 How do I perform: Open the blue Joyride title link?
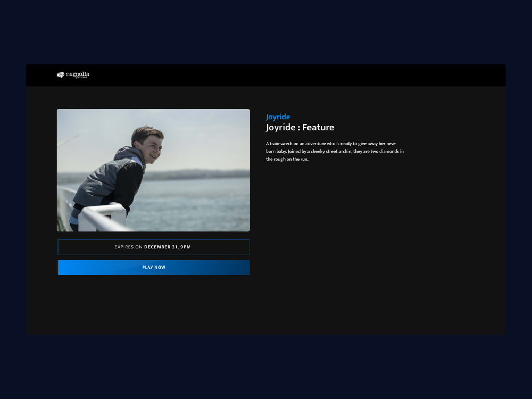point(278,117)
